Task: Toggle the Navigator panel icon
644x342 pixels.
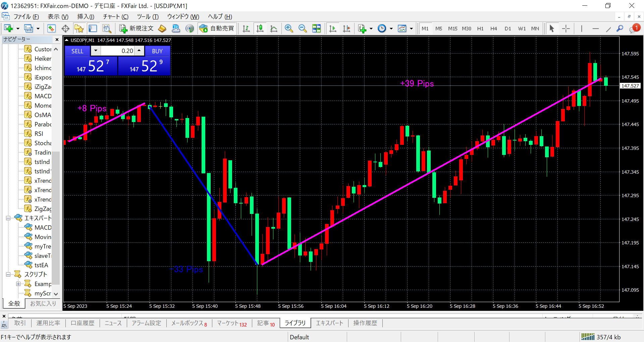Action: (79, 28)
